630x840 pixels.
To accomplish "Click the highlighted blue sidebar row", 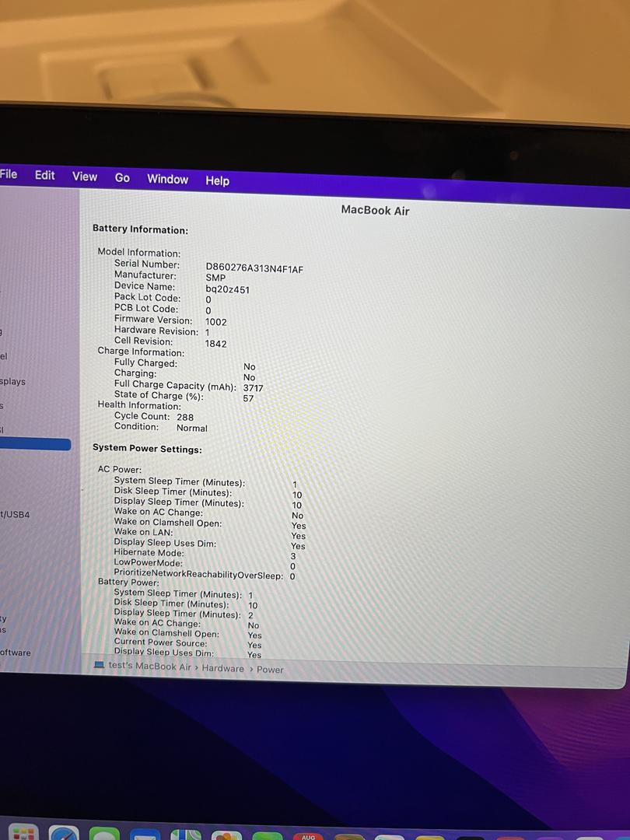I will click(x=35, y=444).
